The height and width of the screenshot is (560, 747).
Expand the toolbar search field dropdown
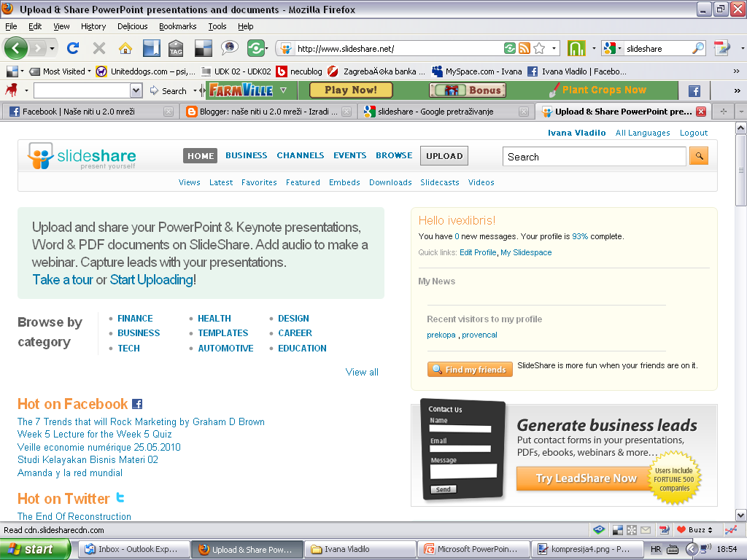click(136, 90)
